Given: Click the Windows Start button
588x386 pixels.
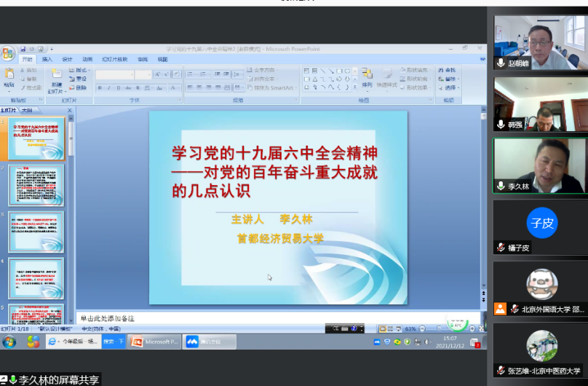Looking at the screenshot, I should point(9,342).
